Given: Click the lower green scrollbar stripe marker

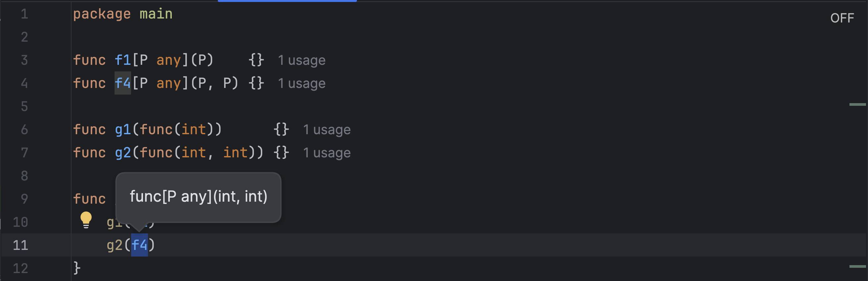Looking at the screenshot, I should pyautogui.click(x=857, y=266).
